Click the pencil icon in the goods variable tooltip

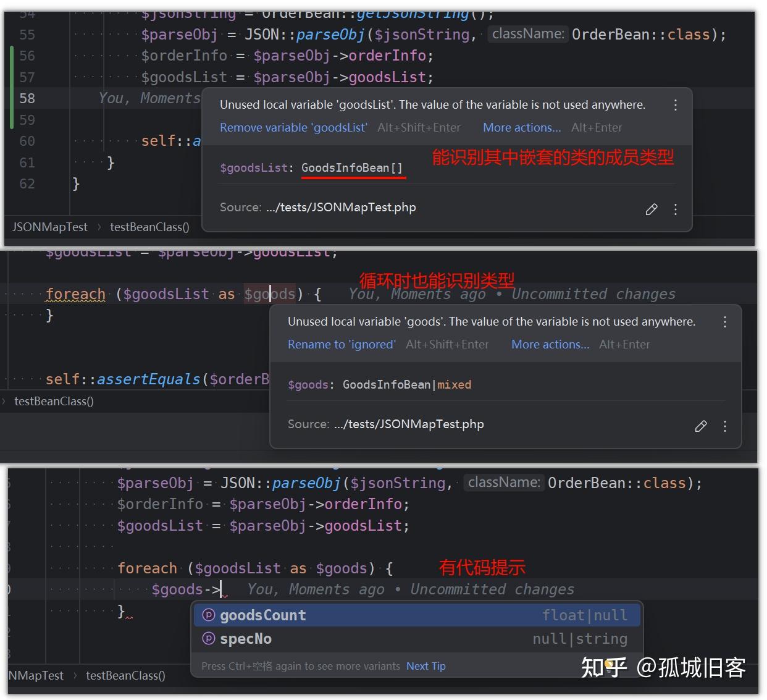[701, 426]
